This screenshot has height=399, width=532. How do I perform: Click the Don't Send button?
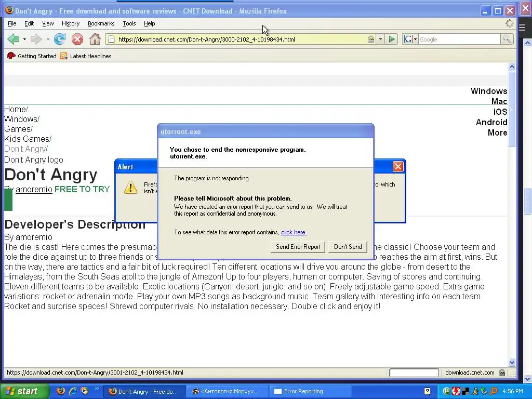[348, 247]
